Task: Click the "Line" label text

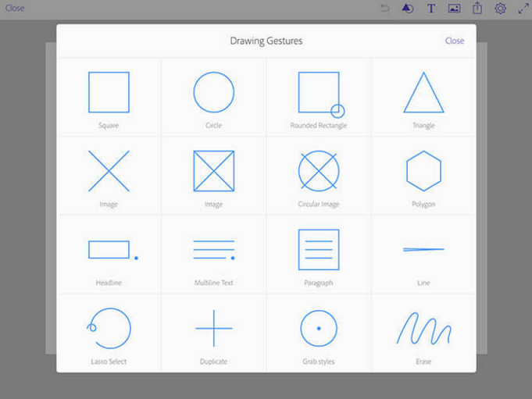Action: pyautogui.click(x=423, y=283)
